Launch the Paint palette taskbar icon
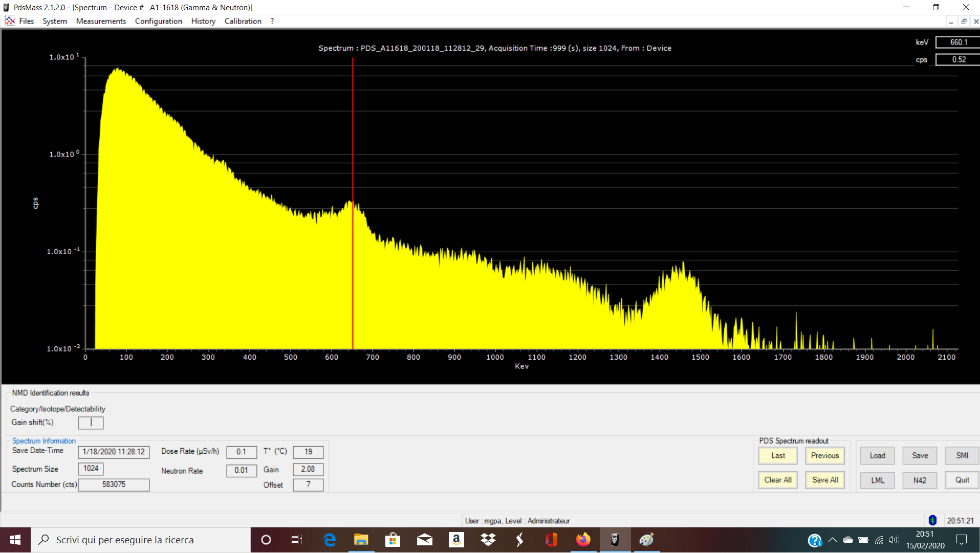 click(x=646, y=540)
